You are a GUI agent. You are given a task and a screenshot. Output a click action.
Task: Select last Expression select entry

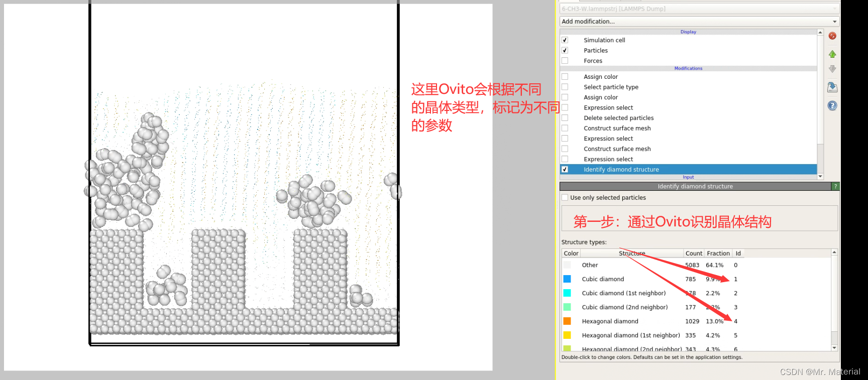point(608,159)
